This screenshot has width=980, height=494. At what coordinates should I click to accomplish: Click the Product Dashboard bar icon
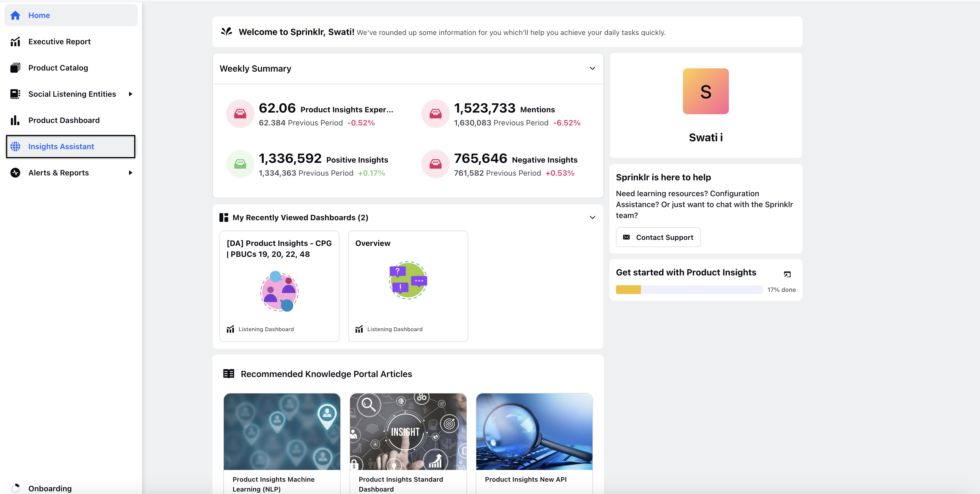coord(15,120)
